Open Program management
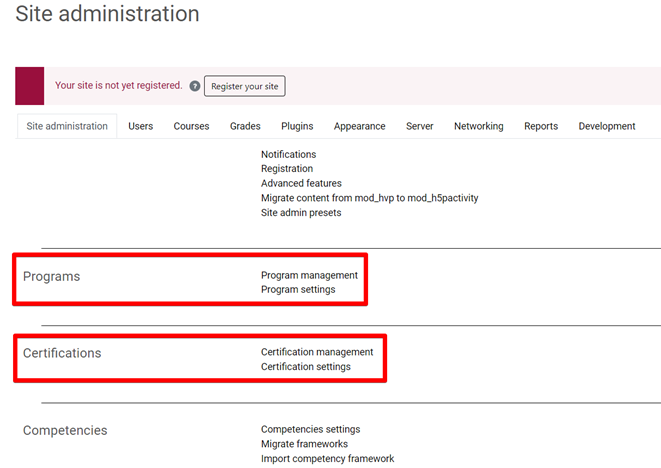This screenshot has width=661, height=468. [309, 275]
